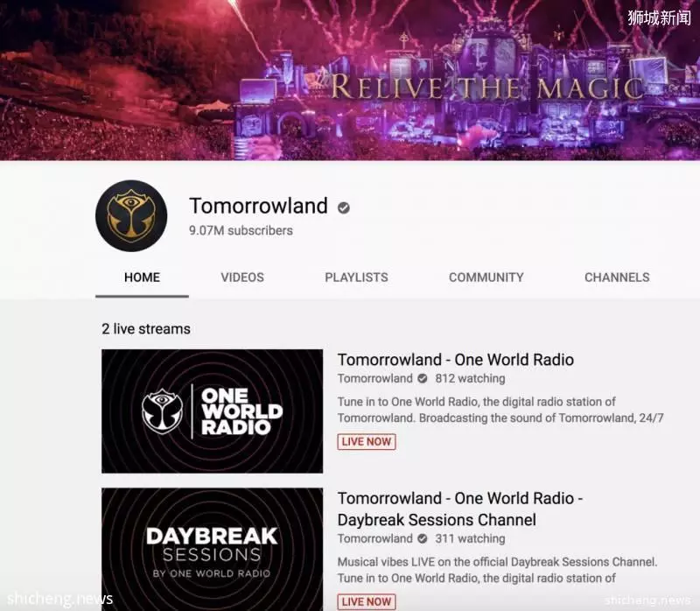
Task: Open the VIDEOS tab
Action: pyautogui.click(x=242, y=277)
